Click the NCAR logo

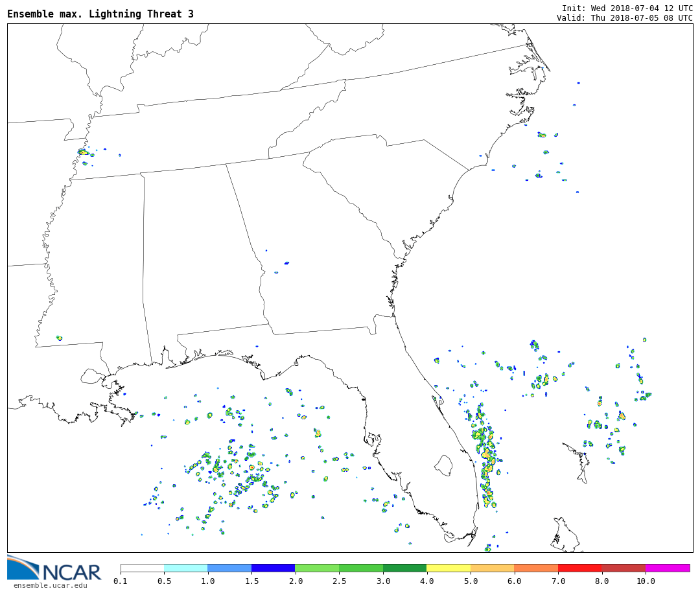coord(54,569)
